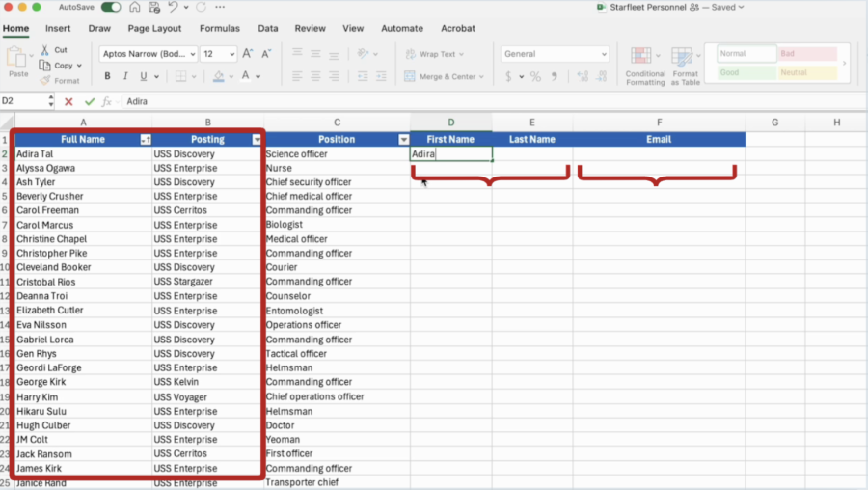Click the Increase Decimal icon

(583, 76)
